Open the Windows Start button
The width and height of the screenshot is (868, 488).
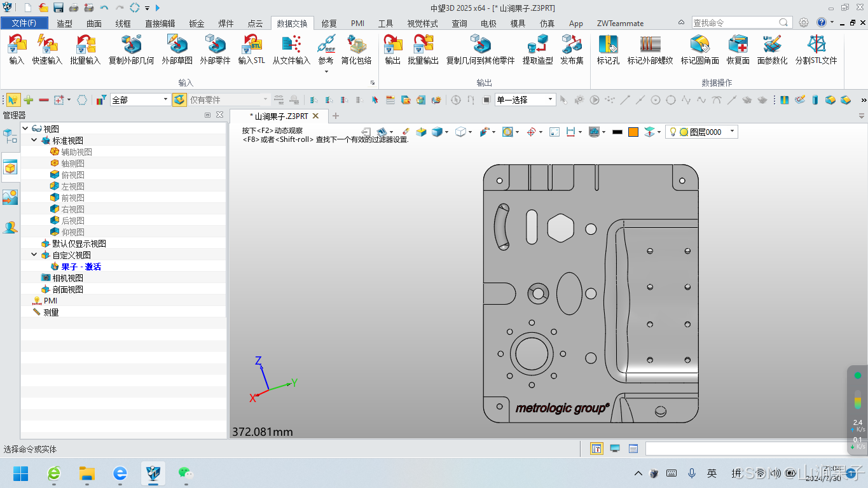coord(21,473)
